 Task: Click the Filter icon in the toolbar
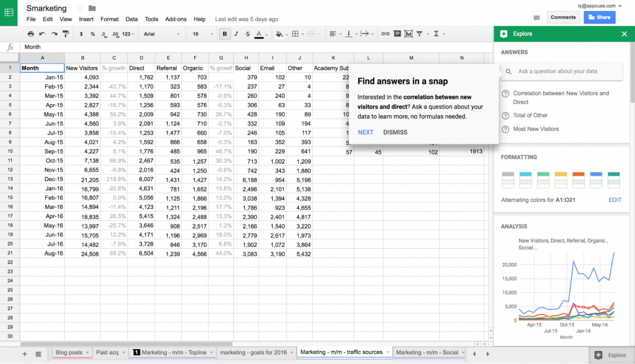point(420,34)
